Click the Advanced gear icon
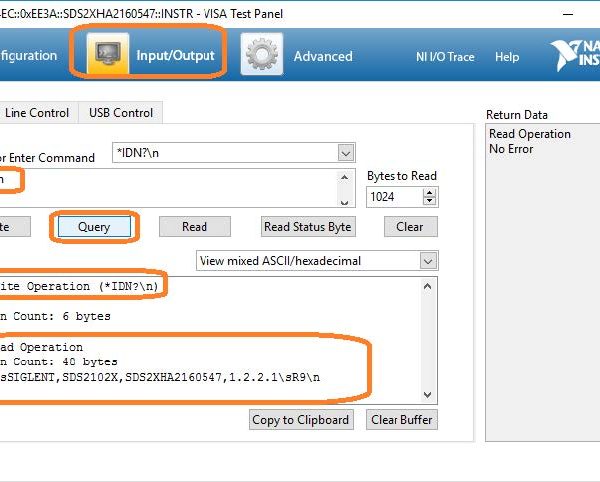Screen dimensions: 600x482 point(261,55)
